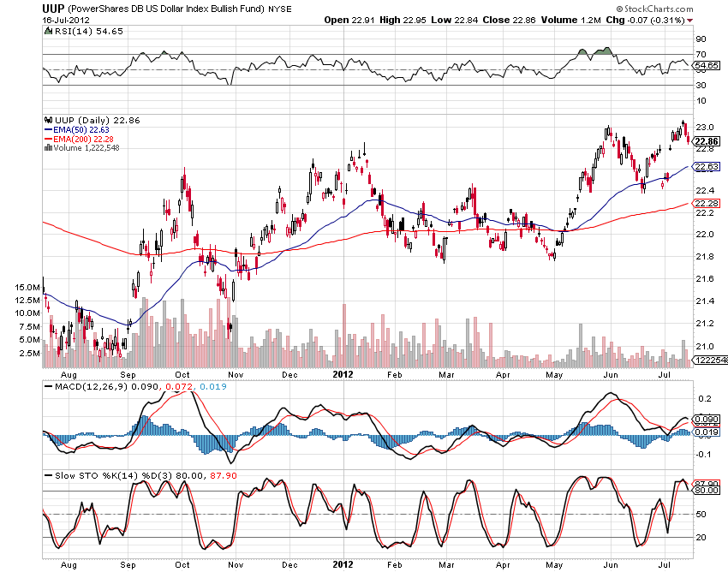The width and height of the screenshot is (728, 572).
Task: Click the 2.5M volume axis label
Action: [29, 354]
